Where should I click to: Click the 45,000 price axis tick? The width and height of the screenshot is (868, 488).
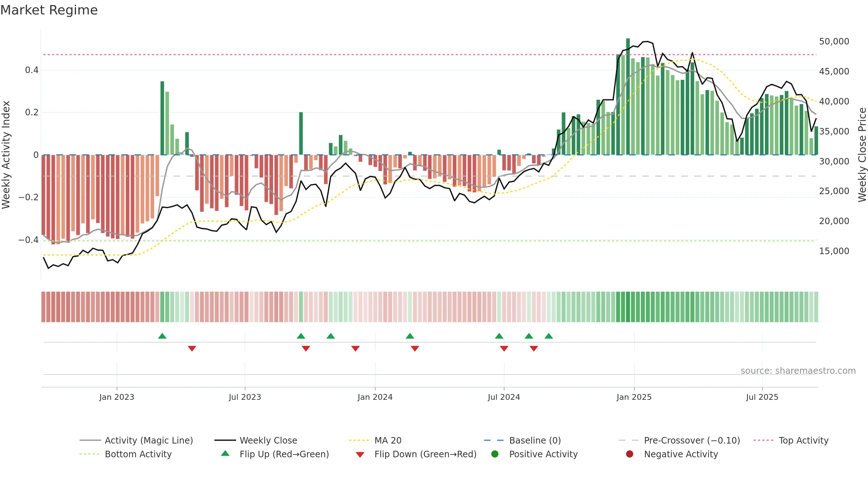tap(834, 72)
